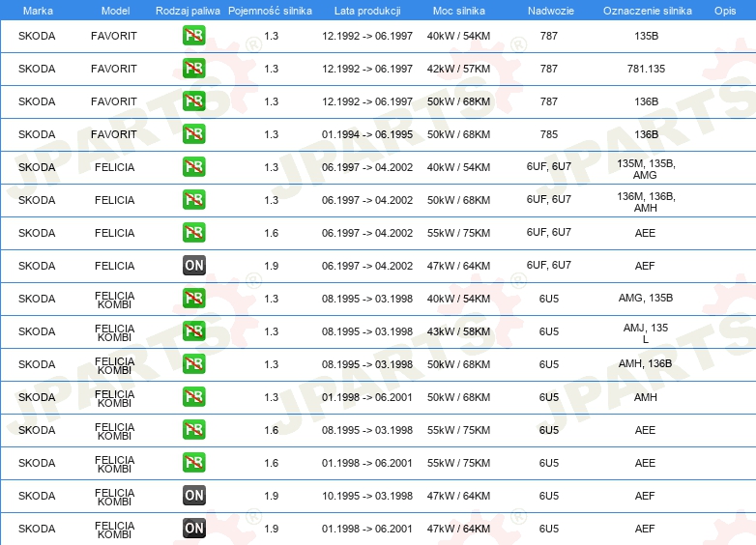Click the Pojemność silnika column header
Viewport: 756px width, 545px height.
tap(270, 11)
